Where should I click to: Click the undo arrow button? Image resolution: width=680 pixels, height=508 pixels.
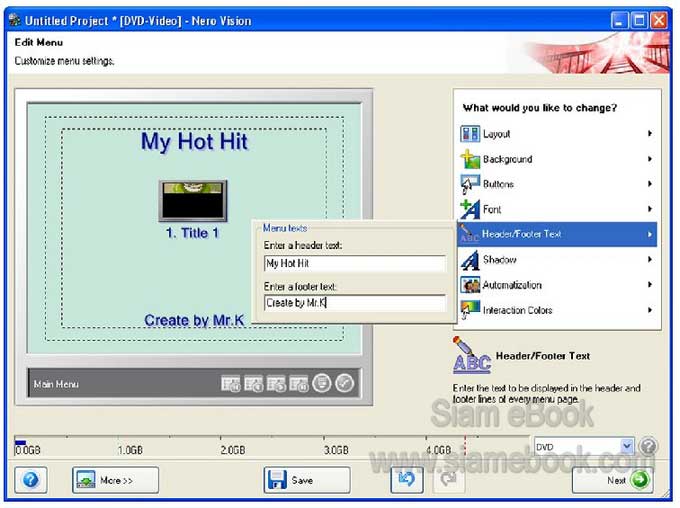407,480
